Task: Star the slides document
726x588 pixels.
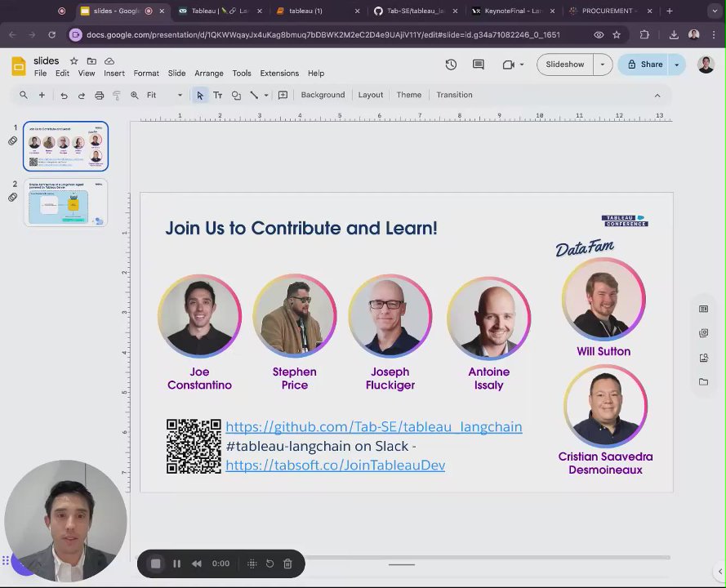Action: 73,61
